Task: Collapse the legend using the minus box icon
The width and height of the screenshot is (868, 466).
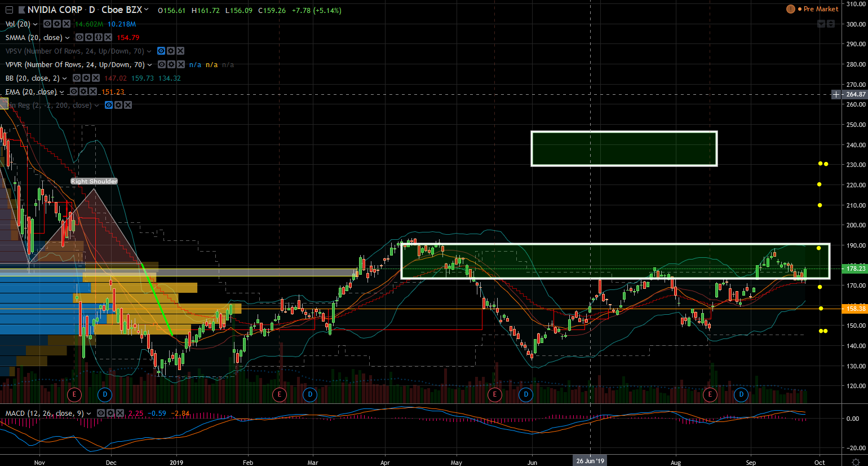Action: tap(9, 10)
